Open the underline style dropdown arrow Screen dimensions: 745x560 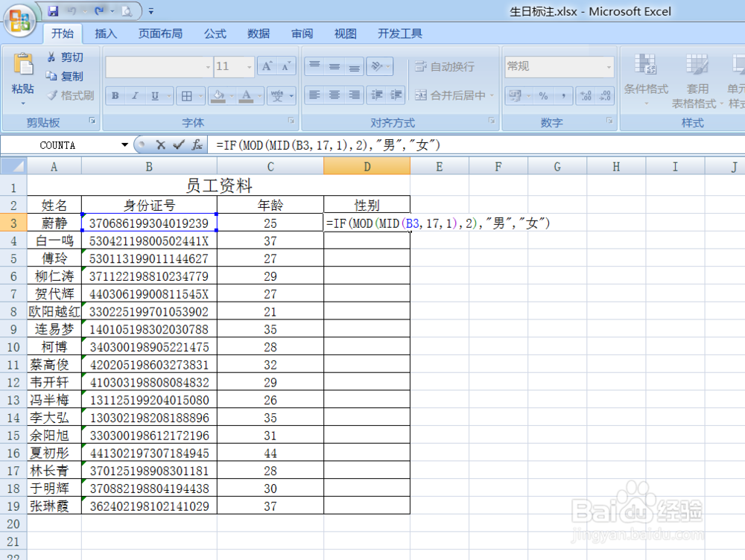tap(168, 96)
